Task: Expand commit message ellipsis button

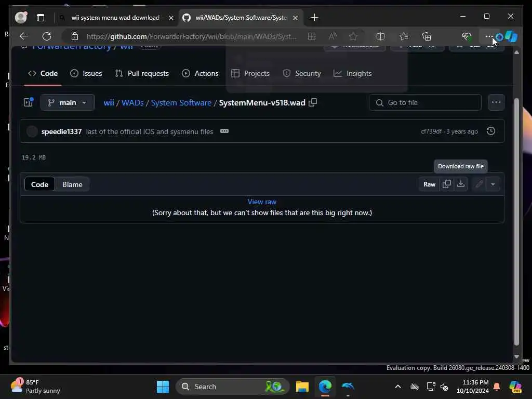Action: 224,131
